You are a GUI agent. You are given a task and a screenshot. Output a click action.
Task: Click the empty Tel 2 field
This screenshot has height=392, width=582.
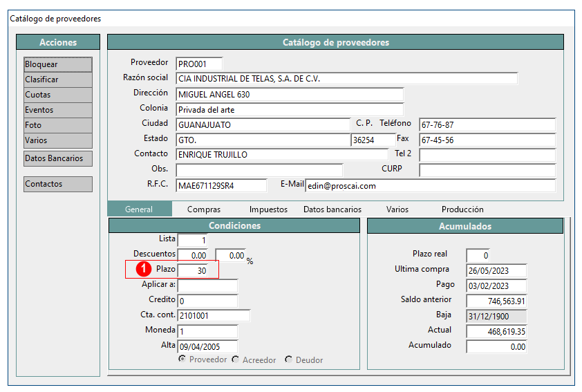click(487, 155)
